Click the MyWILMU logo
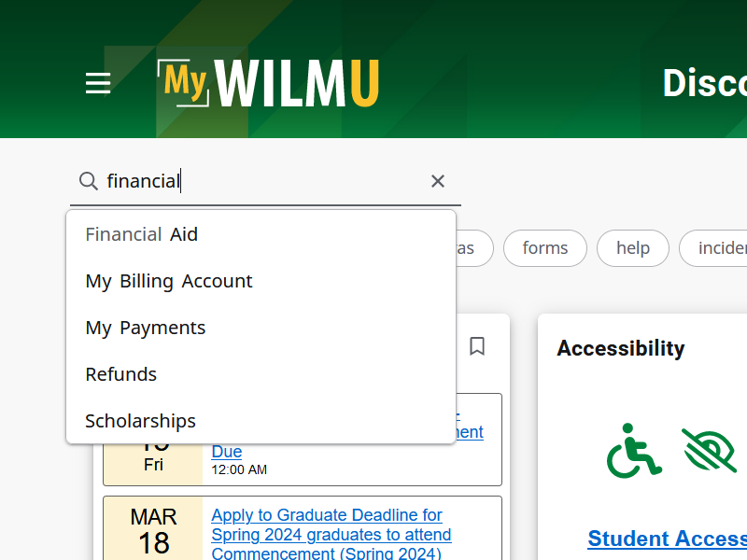 coord(268,83)
